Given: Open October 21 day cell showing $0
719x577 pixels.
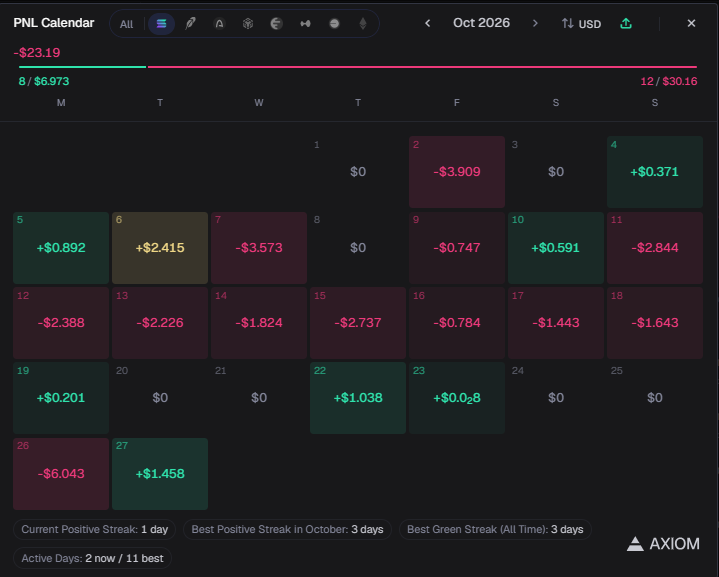Looking at the screenshot, I should tap(259, 398).
